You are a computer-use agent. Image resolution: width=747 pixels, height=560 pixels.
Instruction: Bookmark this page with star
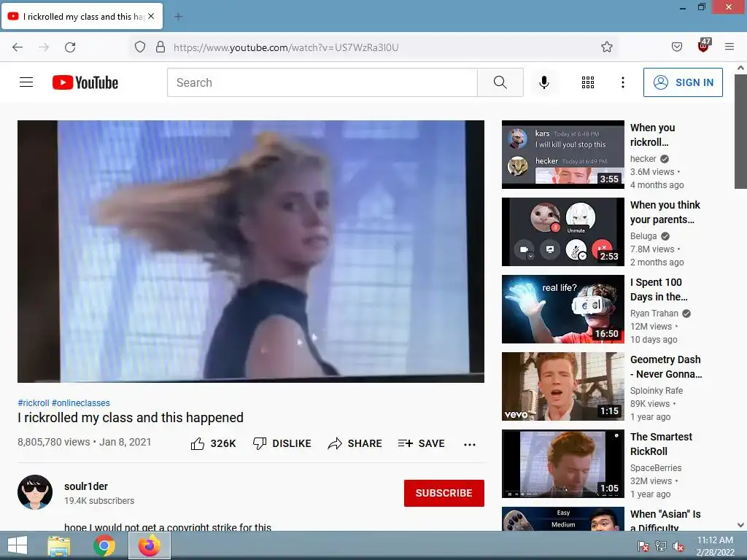(606, 47)
